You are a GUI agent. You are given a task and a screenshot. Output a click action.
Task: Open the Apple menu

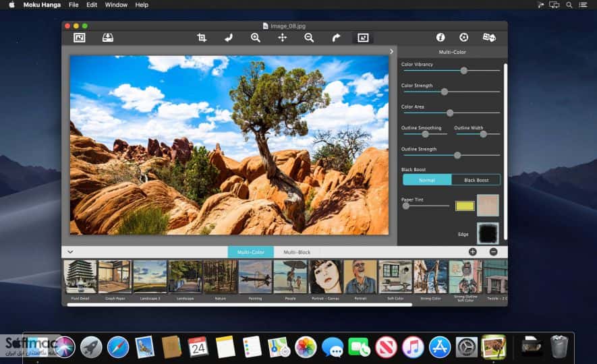(11, 5)
